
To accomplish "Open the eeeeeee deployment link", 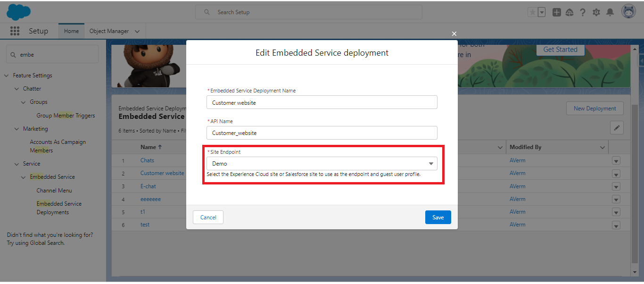I will click(150, 199).
